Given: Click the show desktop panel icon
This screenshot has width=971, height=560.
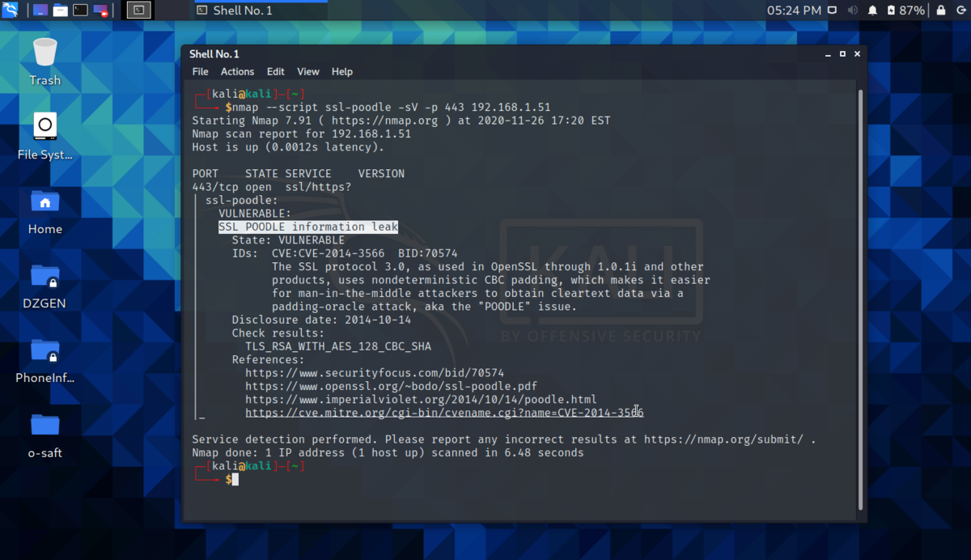Looking at the screenshot, I should [40, 11].
